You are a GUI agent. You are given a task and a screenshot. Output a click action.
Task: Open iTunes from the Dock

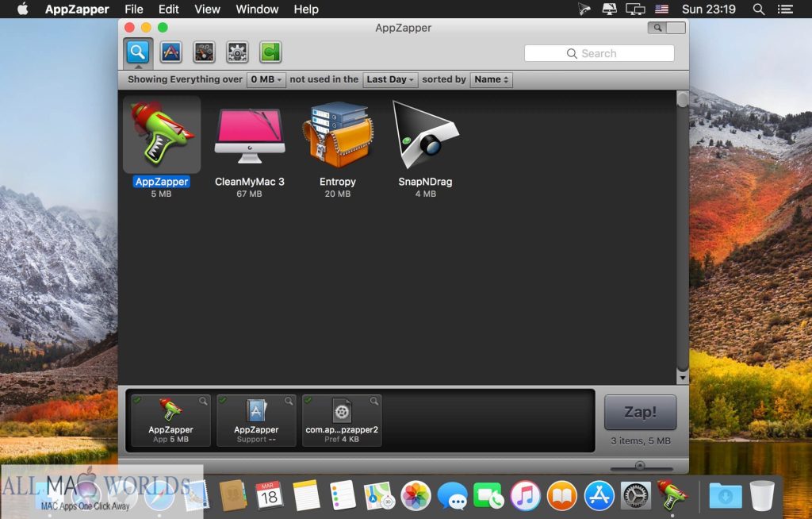525,496
